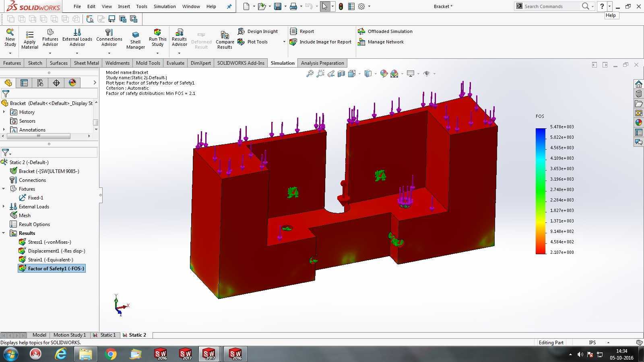Launch the Fixtures Advisor
644x362 pixels.
[x=50, y=38]
